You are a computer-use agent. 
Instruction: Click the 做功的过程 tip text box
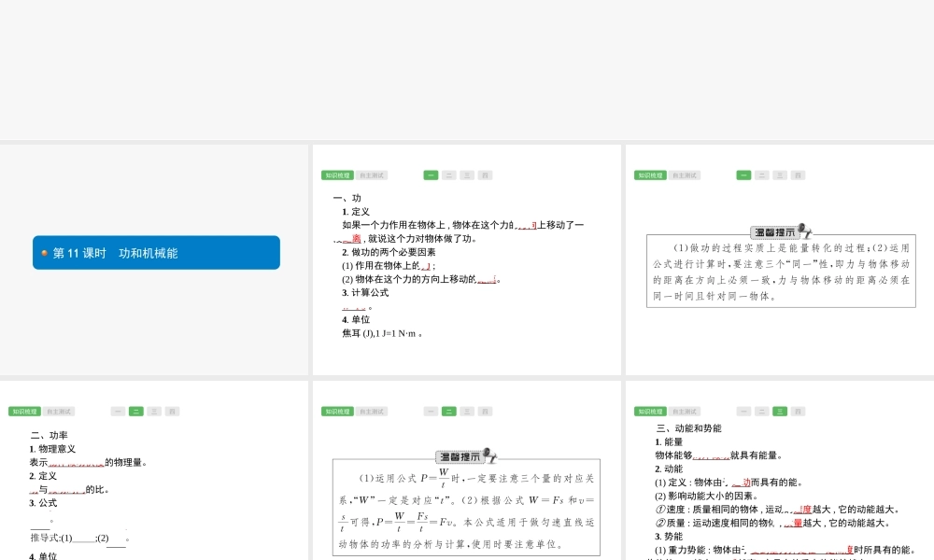[x=781, y=272]
